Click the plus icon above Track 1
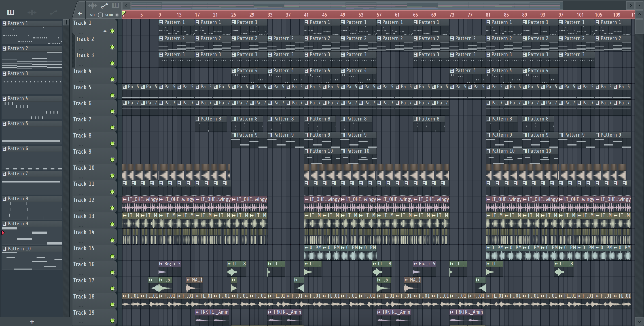 tap(80, 14)
